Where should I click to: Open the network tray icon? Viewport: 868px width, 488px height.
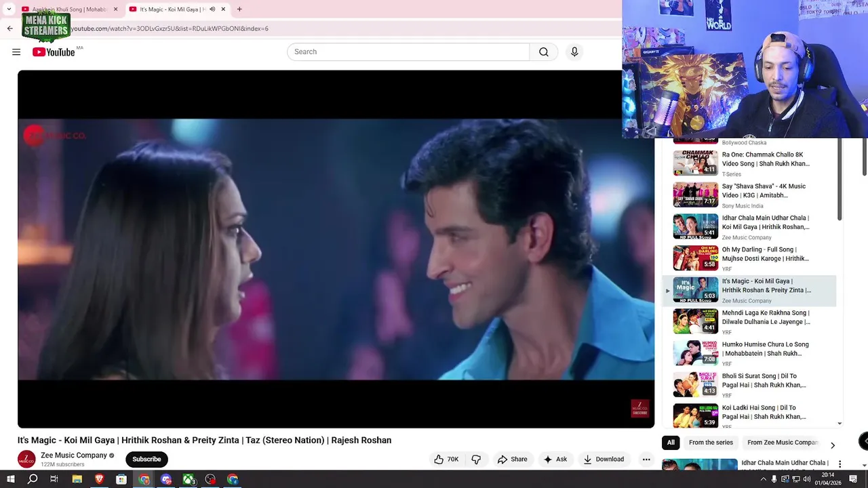(x=796, y=479)
